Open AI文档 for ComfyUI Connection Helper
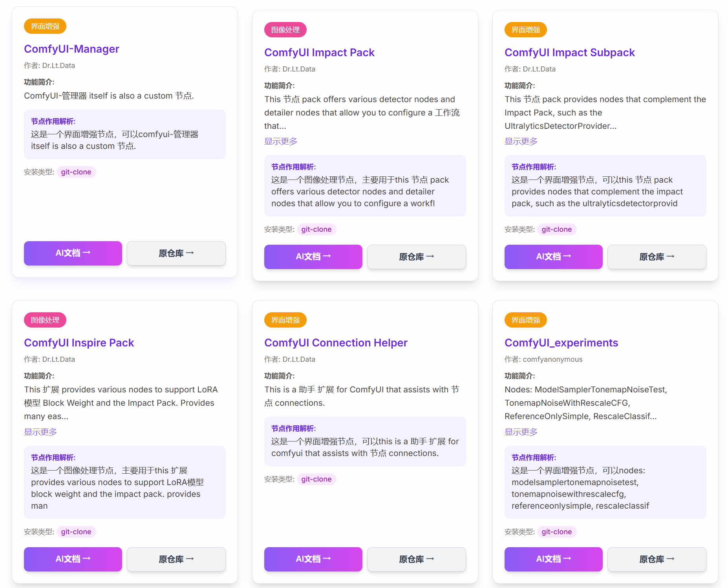Image resolution: width=728 pixels, height=588 pixels. click(313, 559)
